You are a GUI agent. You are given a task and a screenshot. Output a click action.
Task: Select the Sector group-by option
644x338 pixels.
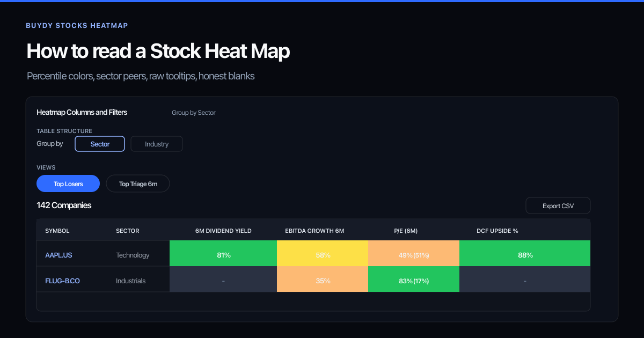[x=100, y=144]
